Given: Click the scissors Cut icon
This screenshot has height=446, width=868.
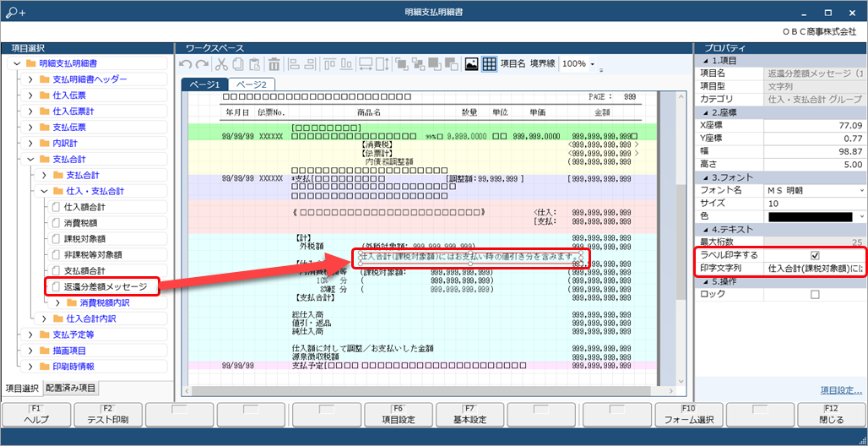Looking at the screenshot, I should click(x=221, y=64).
